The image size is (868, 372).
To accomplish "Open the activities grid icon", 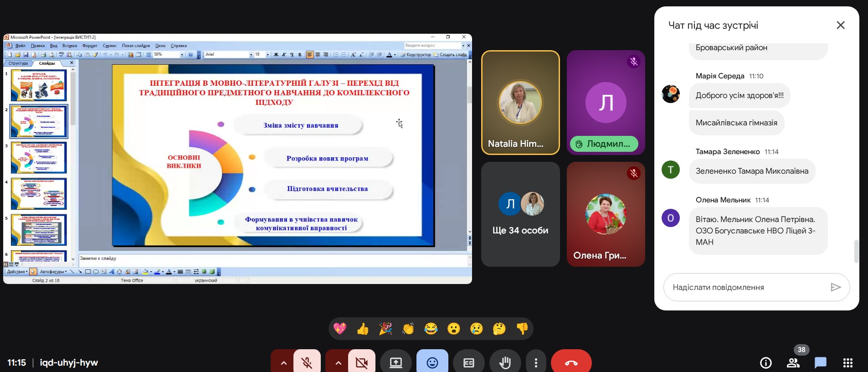I will click(x=847, y=362).
